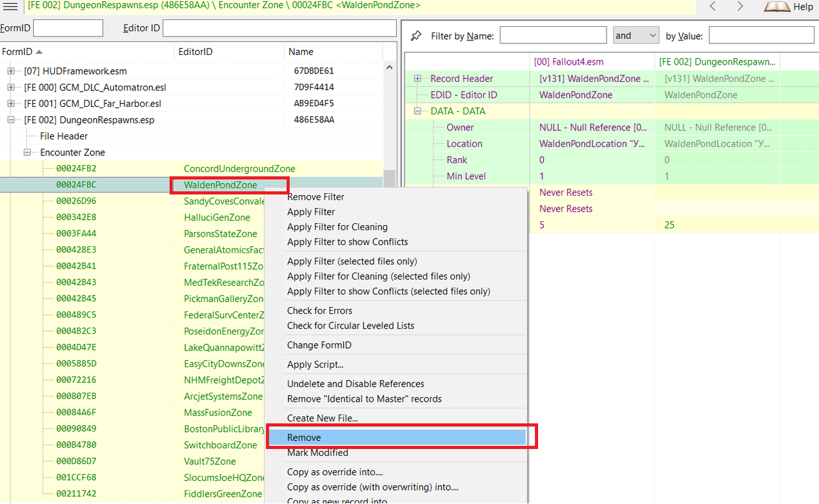Click the value 25 in DungeonRespawns column
Image resolution: width=819 pixels, height=504 pixels.
click(669, 225)
